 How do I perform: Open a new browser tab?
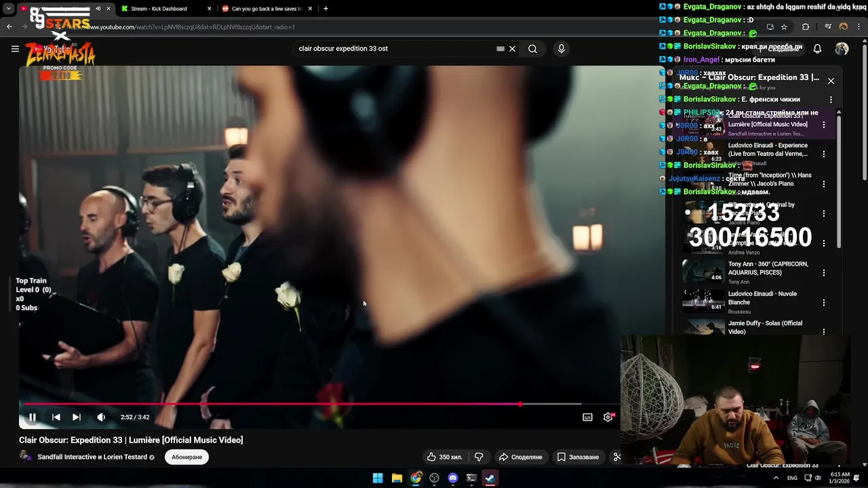[325, 9]
